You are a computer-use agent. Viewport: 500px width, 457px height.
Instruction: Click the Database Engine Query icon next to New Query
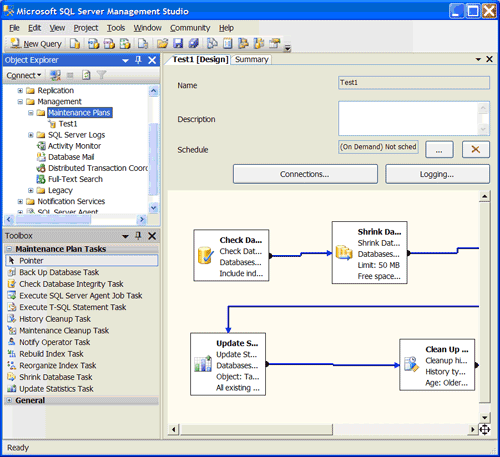click(x=75, y=44)
